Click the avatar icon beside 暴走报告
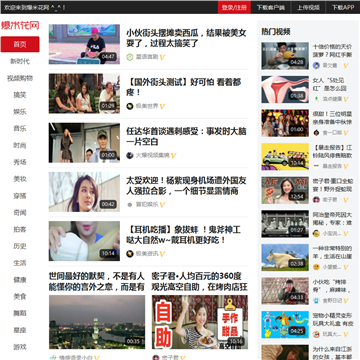This screenshot has width=360, height=360. pyautogui.click(x=316, y=166)
